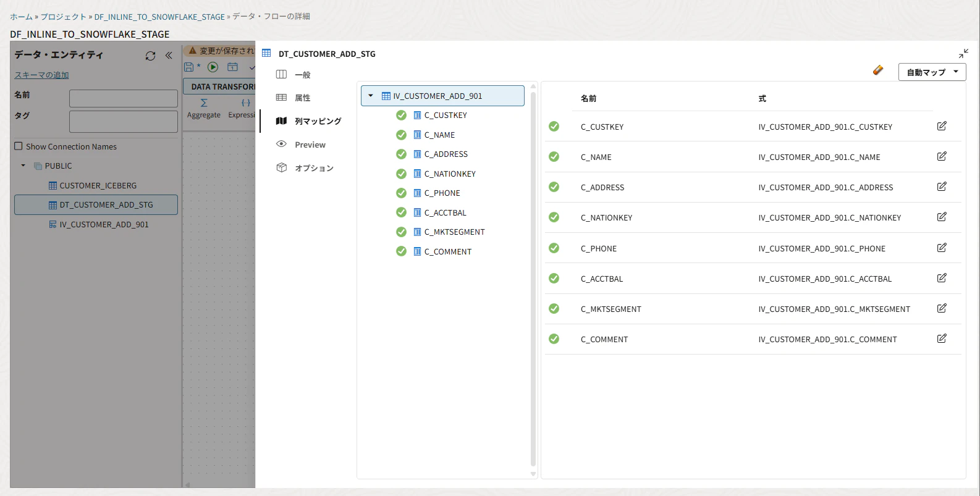The image size is (980, 496).
Task: Open the 属性 tab
Action: pos(303,98)
